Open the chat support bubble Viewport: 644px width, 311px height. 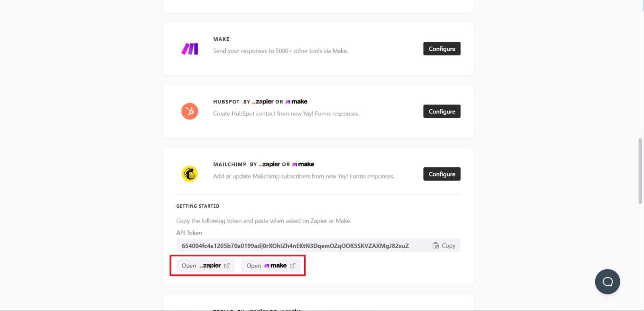tap(607, 282)
